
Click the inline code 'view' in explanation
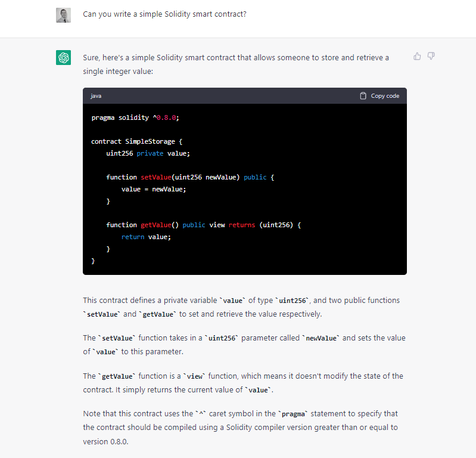pyautogui.click(x=195, y=376)
